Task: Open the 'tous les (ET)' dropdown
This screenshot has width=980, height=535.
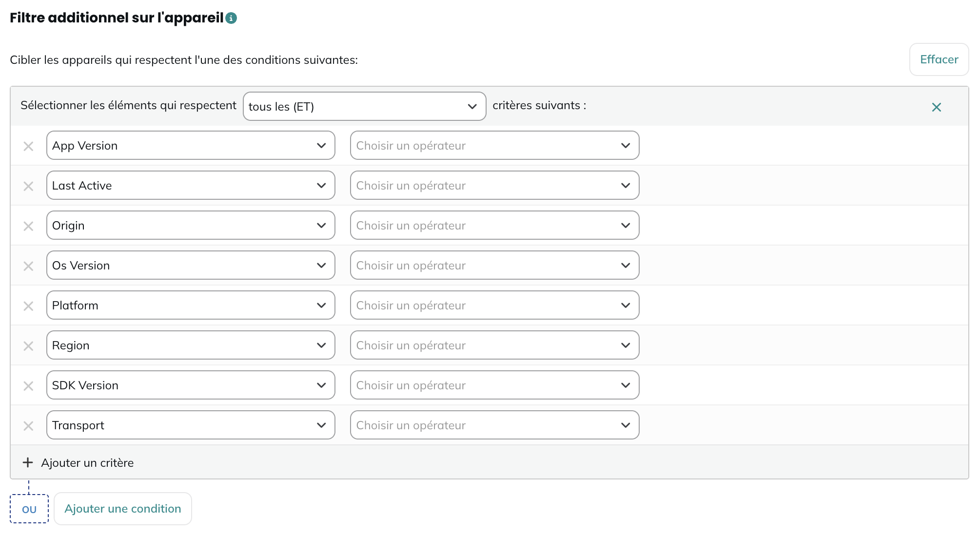Action: [x=364, y=106]
